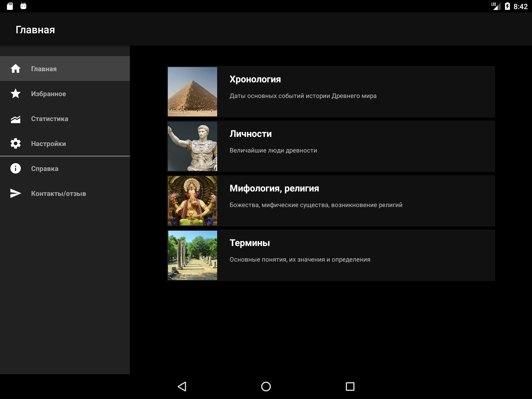Tap the 8:42 clock in status bar
This screenshot has height=399, width=532.
point(521,6)
